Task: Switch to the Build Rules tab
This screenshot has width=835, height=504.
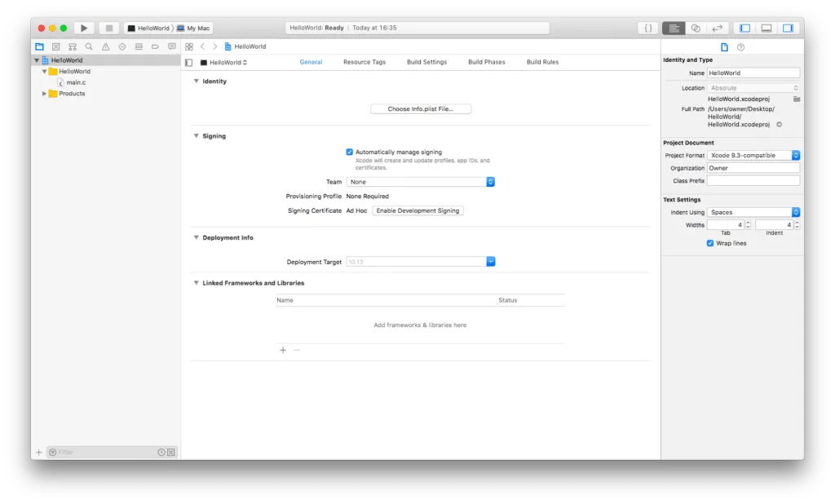Action: [542, 62]
